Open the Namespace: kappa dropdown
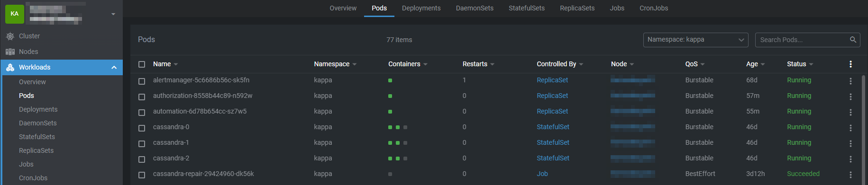Screen dimensions: 868x185 (x=695, y=40)
